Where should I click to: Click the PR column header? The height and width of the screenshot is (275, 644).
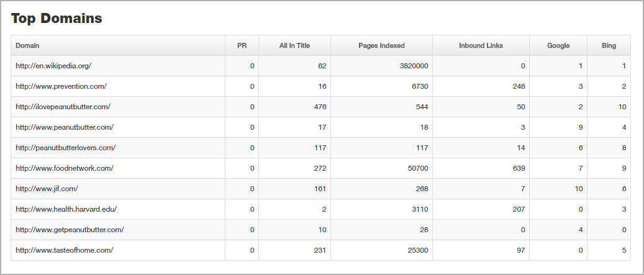pyautogui.click(x=242, y=45)
